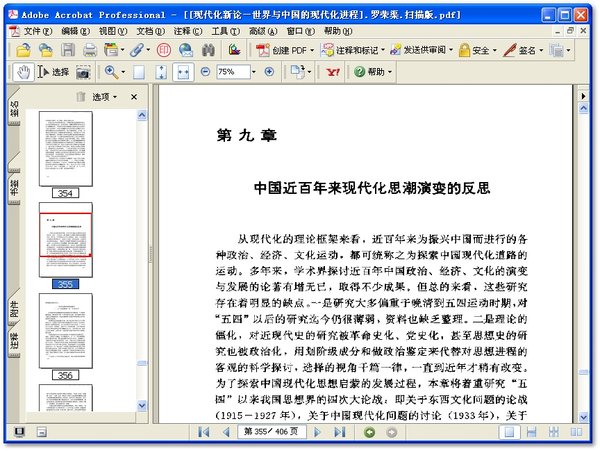Viewport: 600px width, 451px height.
Task: Choose the Snapshot camera tool
Action: pyautogui.click(x=83, y=72)
